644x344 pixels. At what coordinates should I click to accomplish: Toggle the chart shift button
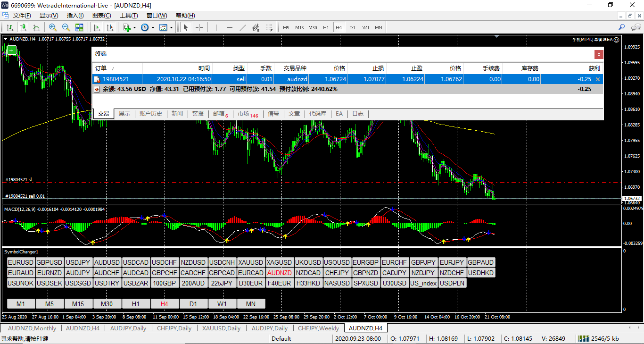click(109, 27)
